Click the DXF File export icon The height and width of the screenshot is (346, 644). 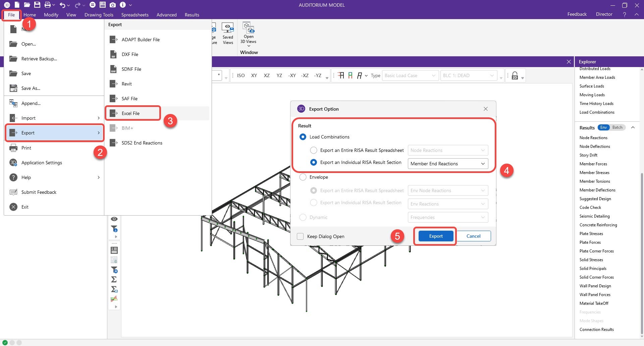[113, 54]
